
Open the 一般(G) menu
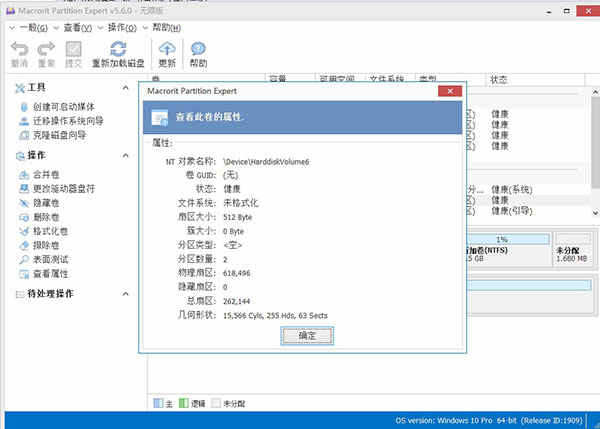click(x=34, y=28)
